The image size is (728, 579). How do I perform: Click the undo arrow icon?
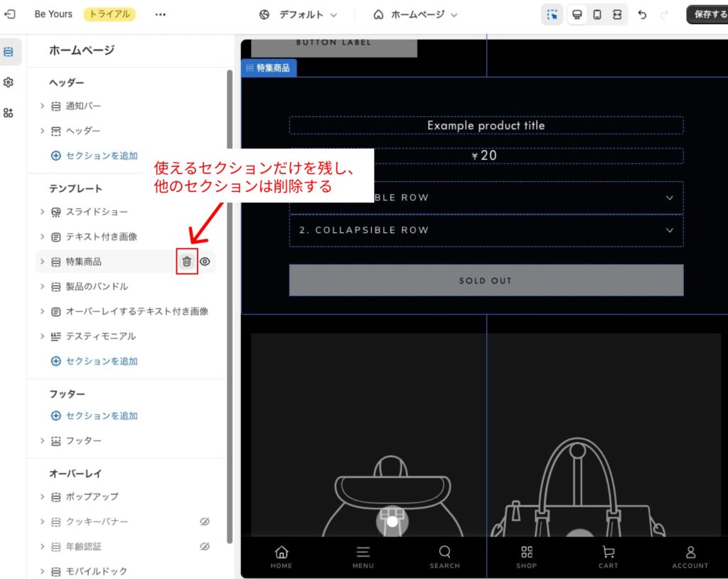642,14
